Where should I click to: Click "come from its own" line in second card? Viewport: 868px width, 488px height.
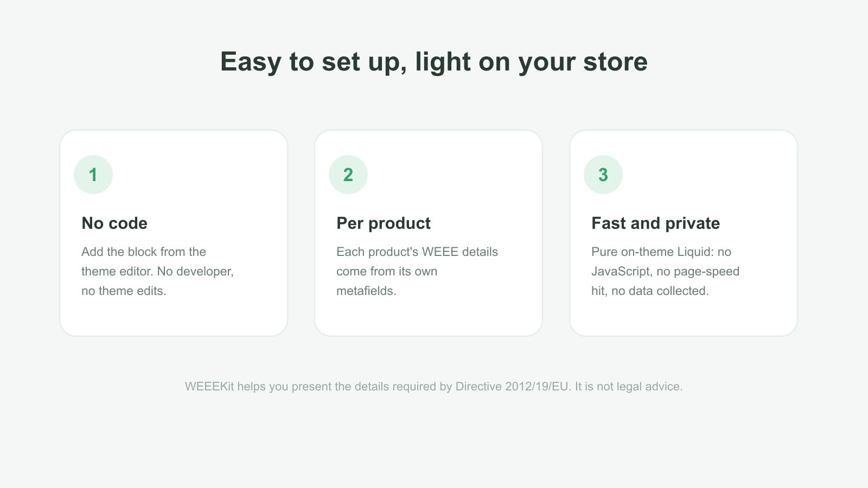click(387, 271)
